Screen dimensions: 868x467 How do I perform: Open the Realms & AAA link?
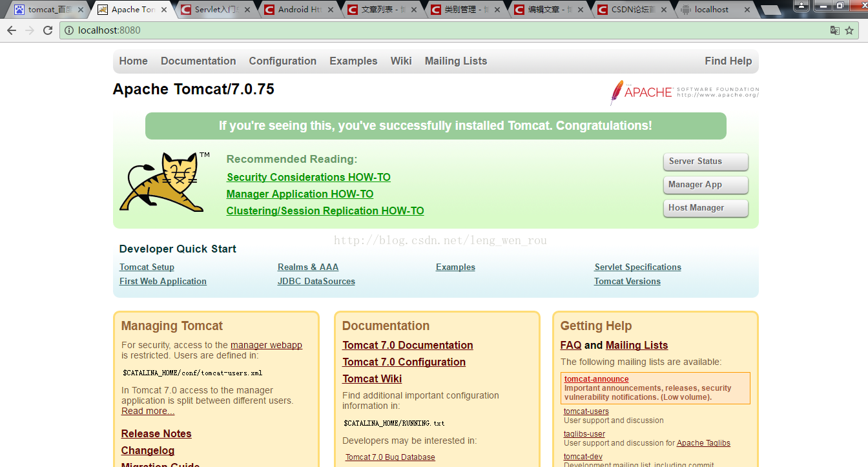pyautogui.click(x=308, y=267)
